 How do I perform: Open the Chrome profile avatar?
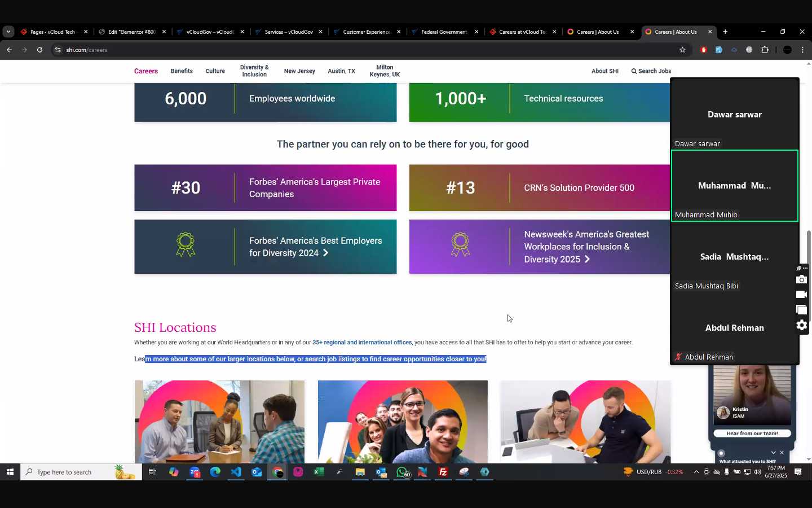pyautogui.click(x=788, y=50)
